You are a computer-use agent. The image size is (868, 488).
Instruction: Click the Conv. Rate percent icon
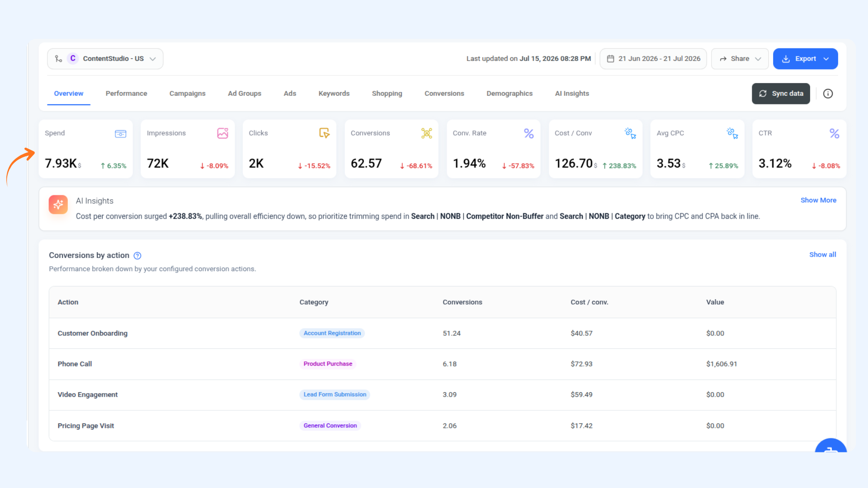point(528,133)
